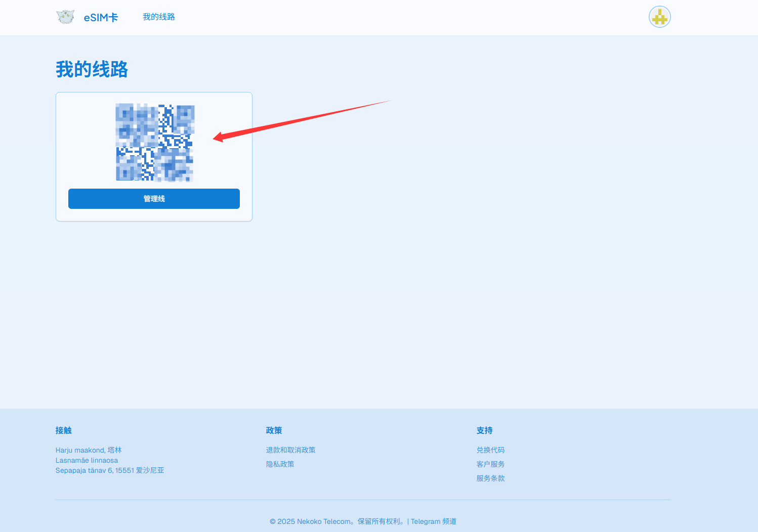Screen dimensions: 758x532
Task: Open the Telegram 频道 link
Action: pyautogui.click(x=434, y=521)
